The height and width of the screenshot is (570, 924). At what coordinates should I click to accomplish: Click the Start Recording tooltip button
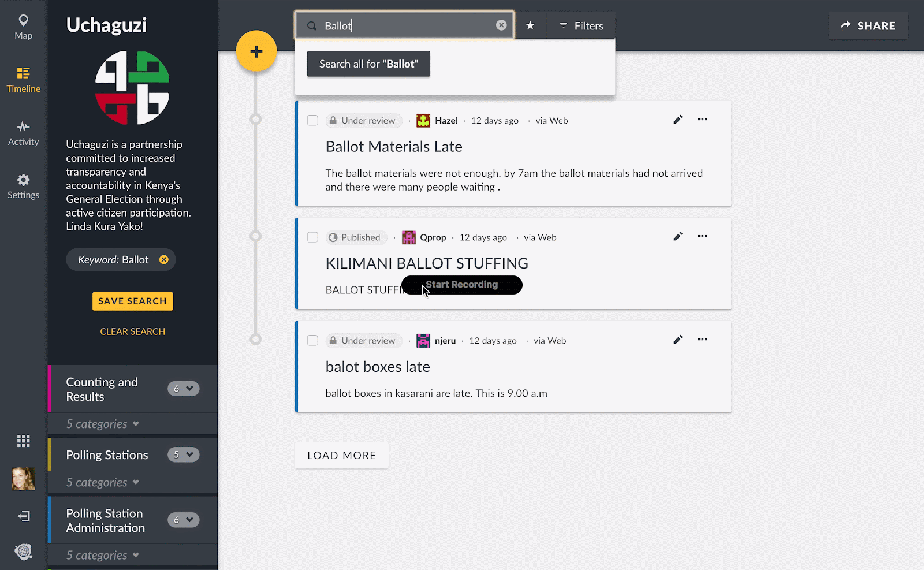click(x=462, y=285)
